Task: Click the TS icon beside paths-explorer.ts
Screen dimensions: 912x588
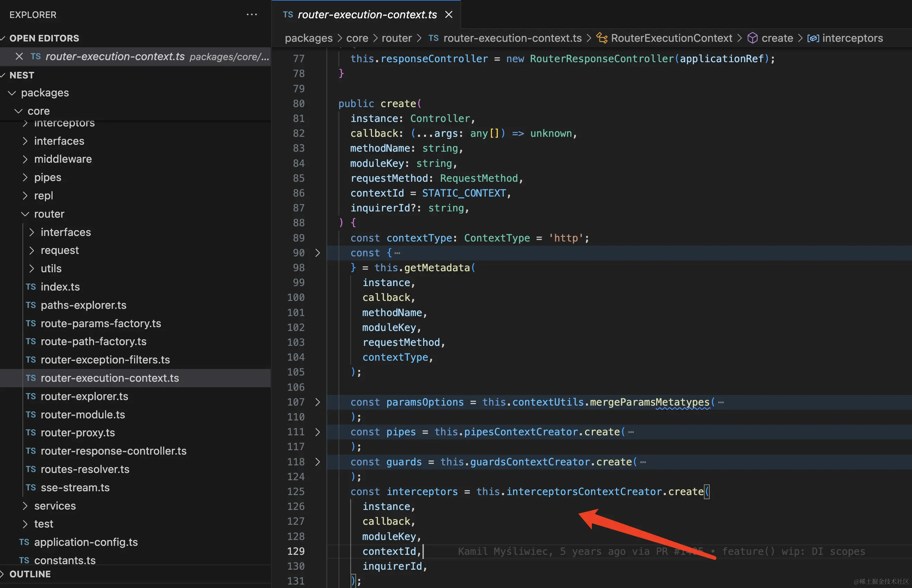Action: point(31,305)
